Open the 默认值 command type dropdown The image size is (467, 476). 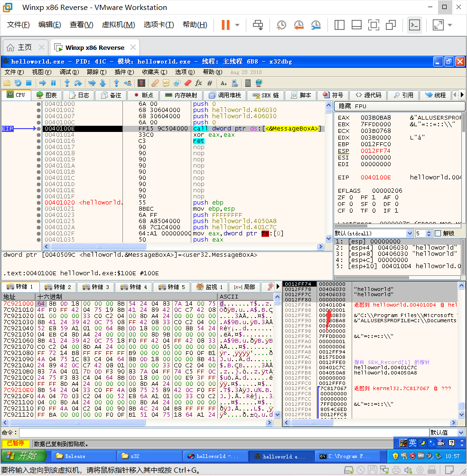coord(461,432)
